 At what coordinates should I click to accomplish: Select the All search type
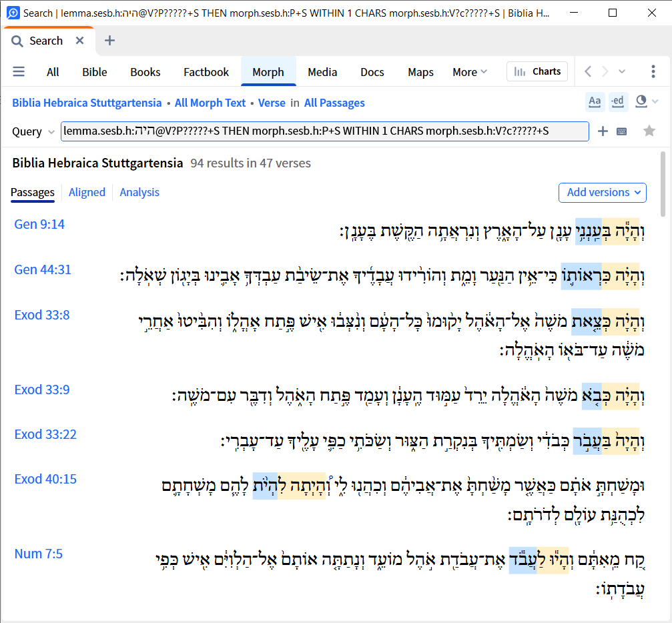(x=53, y=72)
